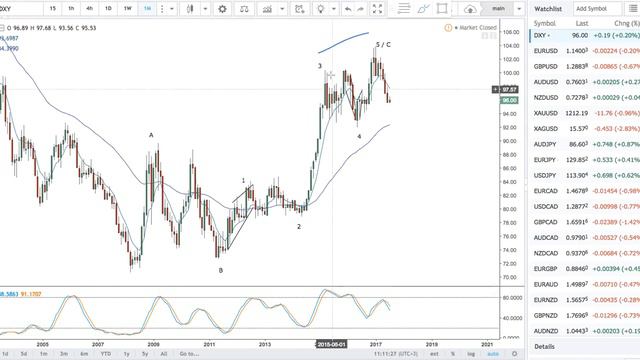The width and height of the screenshot is (640, 360).
Task: Click the Market Closed warning icon
Action: [x=448, y=28]
